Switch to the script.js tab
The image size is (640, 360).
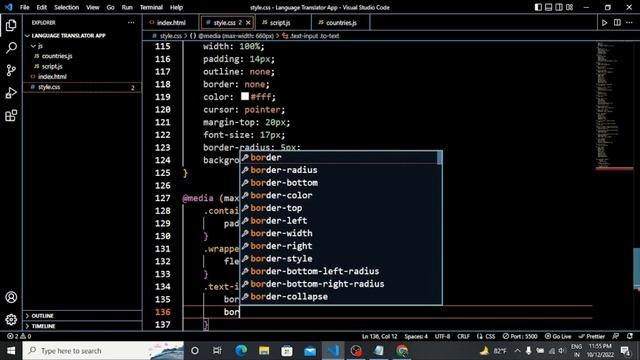pyautogui.click(x=280, y=23)
